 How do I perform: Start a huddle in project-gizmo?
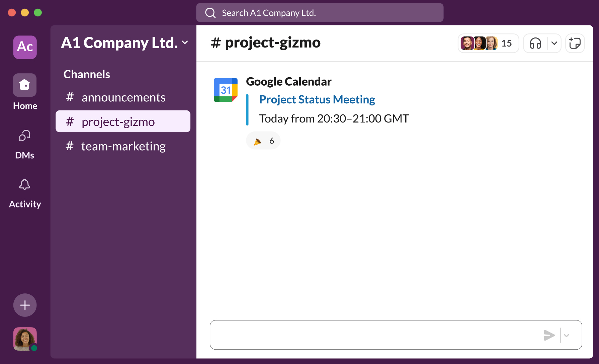pos(535,43)
